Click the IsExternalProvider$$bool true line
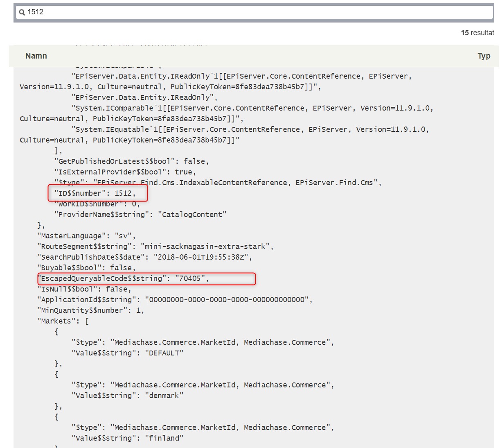500x448 pixels. pyautogui.click(x=125, y=172)
